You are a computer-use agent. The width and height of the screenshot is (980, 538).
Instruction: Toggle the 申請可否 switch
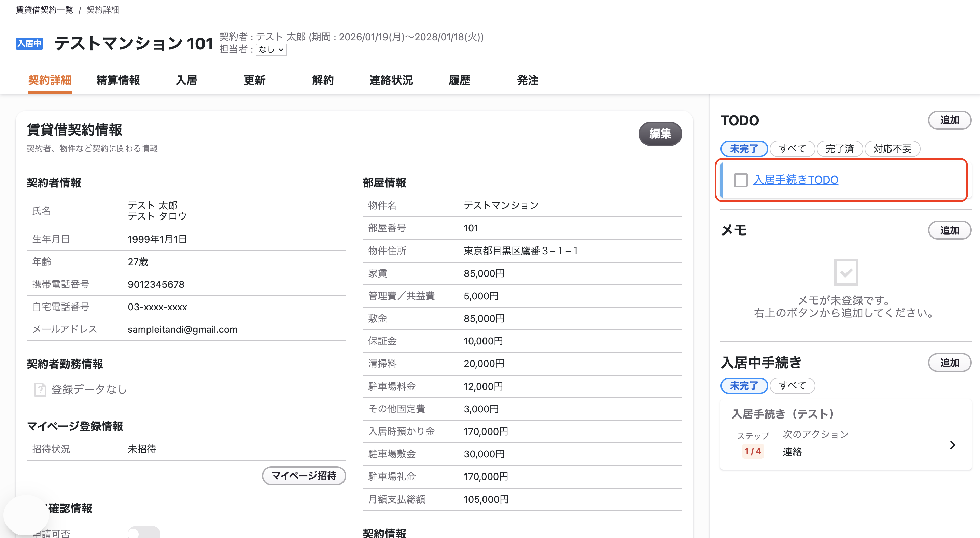(144, 532)
